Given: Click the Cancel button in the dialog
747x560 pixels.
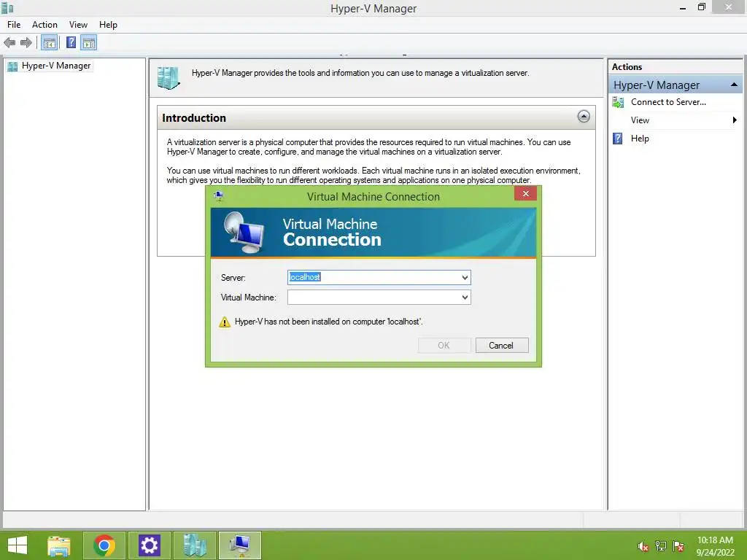Looking at the screenshot, I should (502, 346).
